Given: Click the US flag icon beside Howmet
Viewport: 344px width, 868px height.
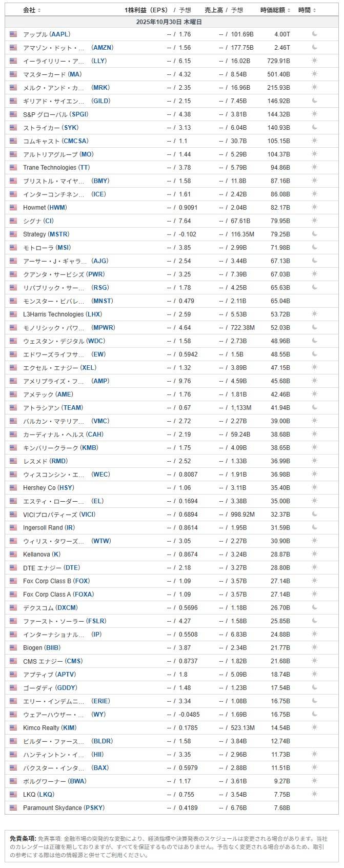Looking at the screenshot, I should tap(13, 208).
